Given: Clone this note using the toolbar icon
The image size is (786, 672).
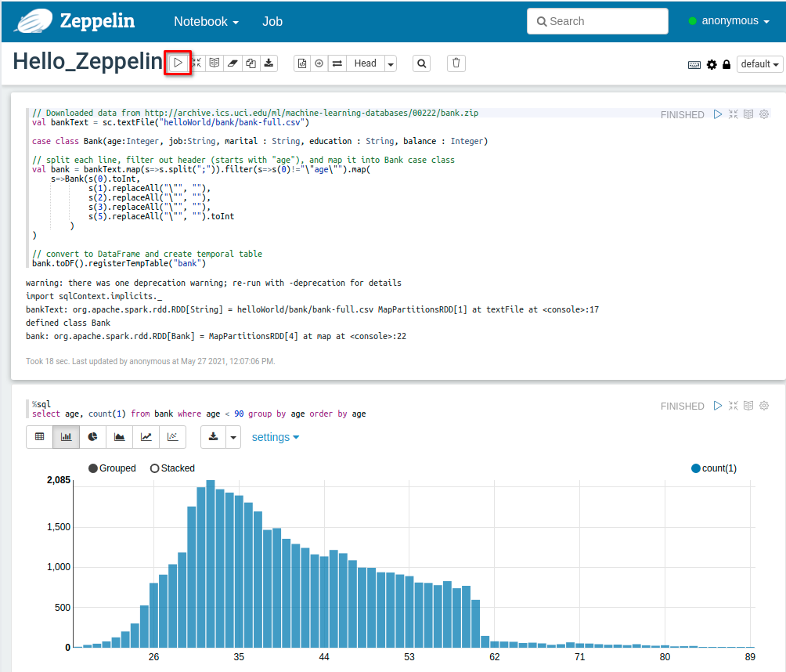Looking at the screenshot, I should click(251, 63).
